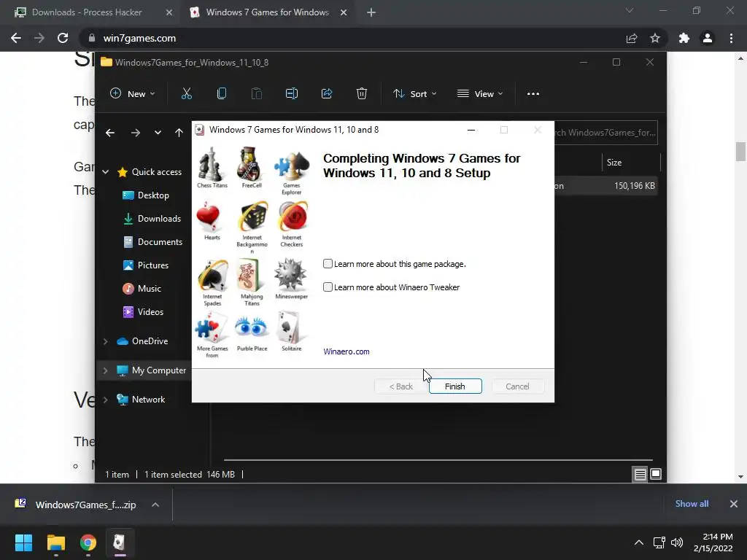Collapse the Quick access tree node
This screenshot has height=560, width=747.
tap(105, 172)
